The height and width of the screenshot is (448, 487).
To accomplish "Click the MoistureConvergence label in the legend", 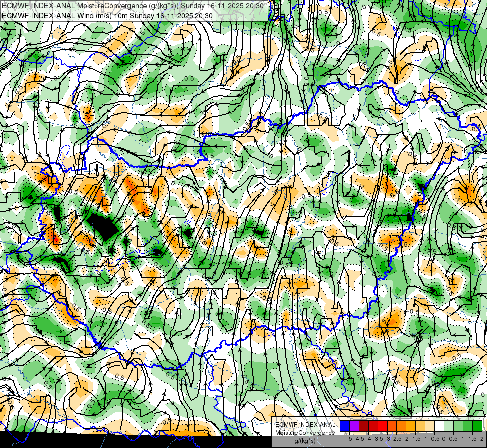I will pos(305,433).
